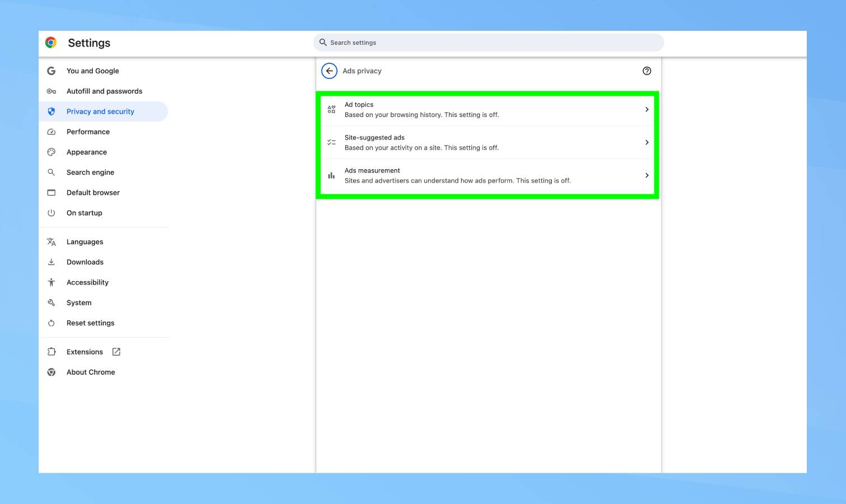Click the Performance speedometer icon
This screenshot has width=846, height=504.
click(x=51, y=132)
